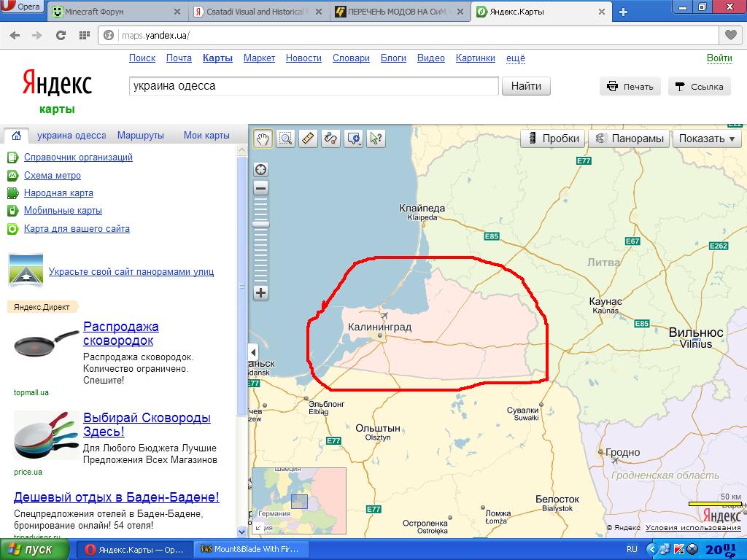This screenshot has width=747, height=560.
Task: Open Дешевый отдых в Баден-Бадене link
Action: pos(116,497)
